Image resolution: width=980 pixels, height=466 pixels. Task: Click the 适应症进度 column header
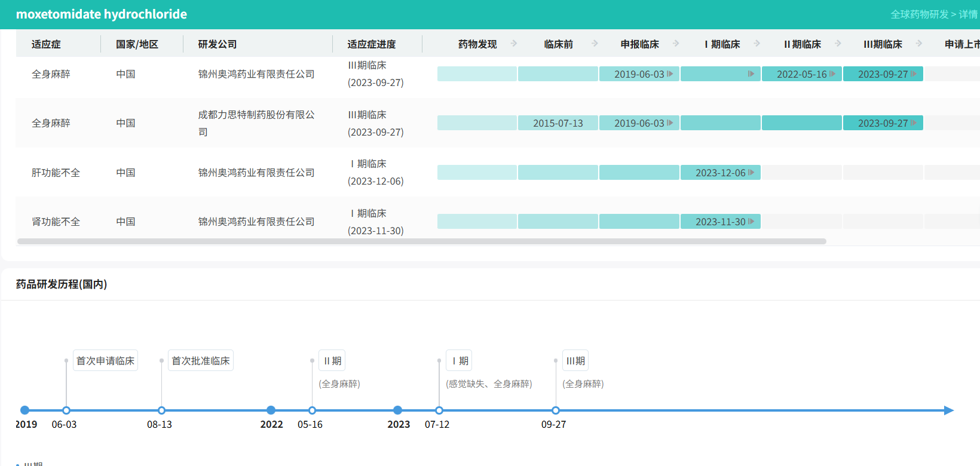[372, 44]
